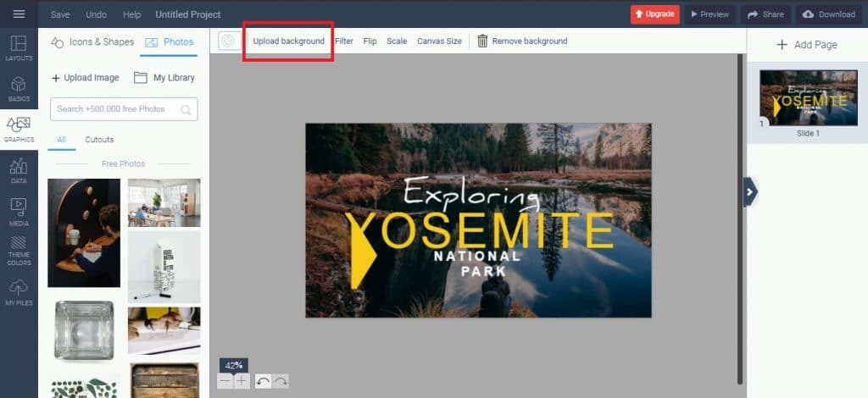This screenshot has width=868, height=398.
Task: Click Remove background text
Action: click(530, 41)
